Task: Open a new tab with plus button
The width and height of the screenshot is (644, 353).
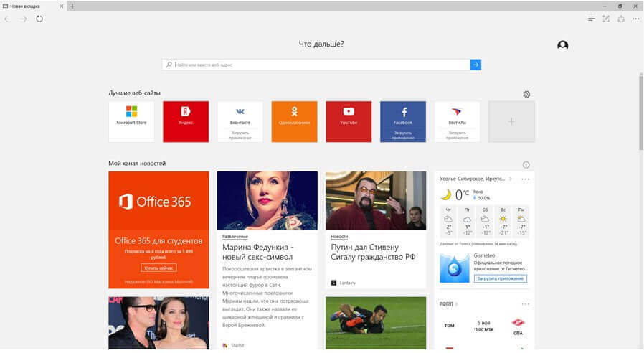Action: 72,6
